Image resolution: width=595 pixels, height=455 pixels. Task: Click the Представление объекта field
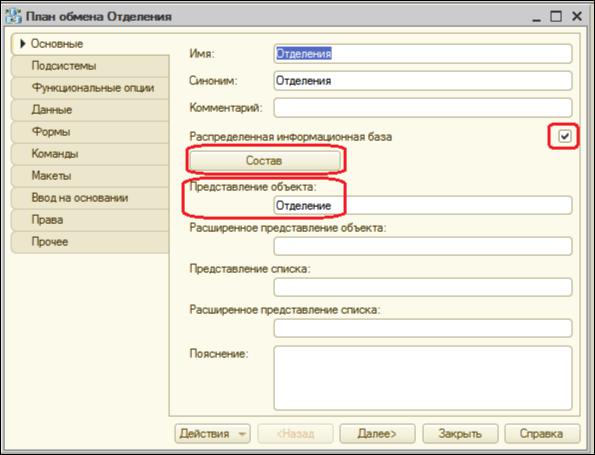click(x=423, y=205)
